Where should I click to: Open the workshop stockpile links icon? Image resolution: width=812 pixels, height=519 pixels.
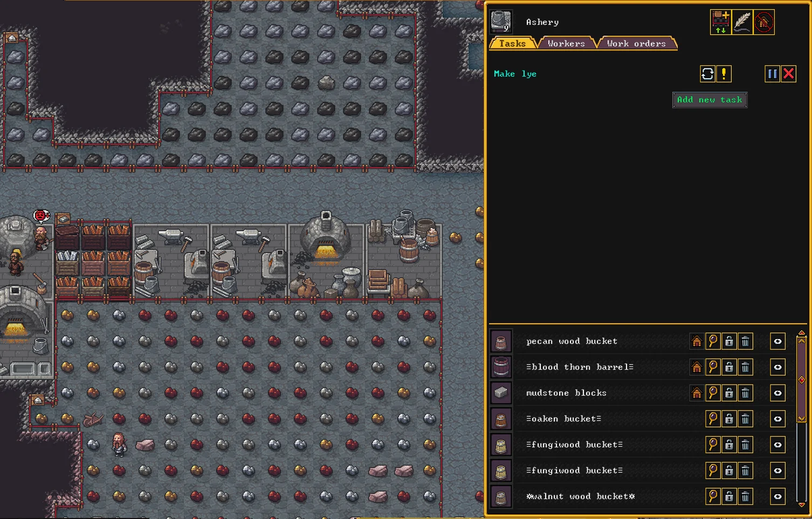tap(720, 22)
